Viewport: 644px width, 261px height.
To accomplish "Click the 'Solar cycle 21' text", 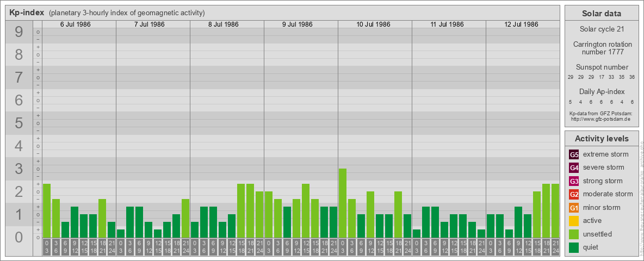I will pos(602,29).
